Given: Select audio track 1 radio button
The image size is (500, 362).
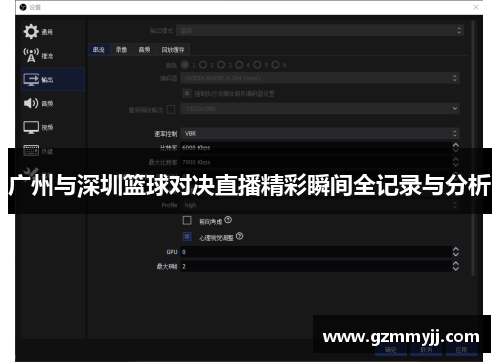Looking at the screenshot, I should click(x=185, y=65).
